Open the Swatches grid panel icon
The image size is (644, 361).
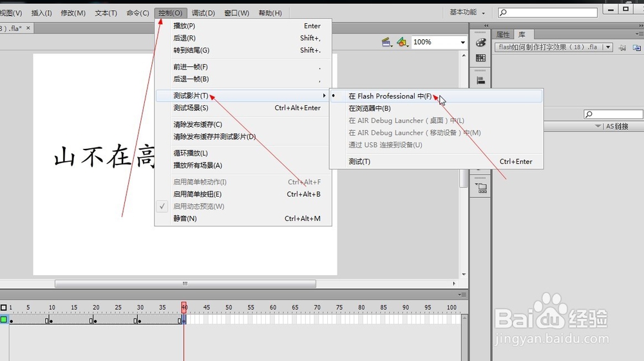[480, 58]
